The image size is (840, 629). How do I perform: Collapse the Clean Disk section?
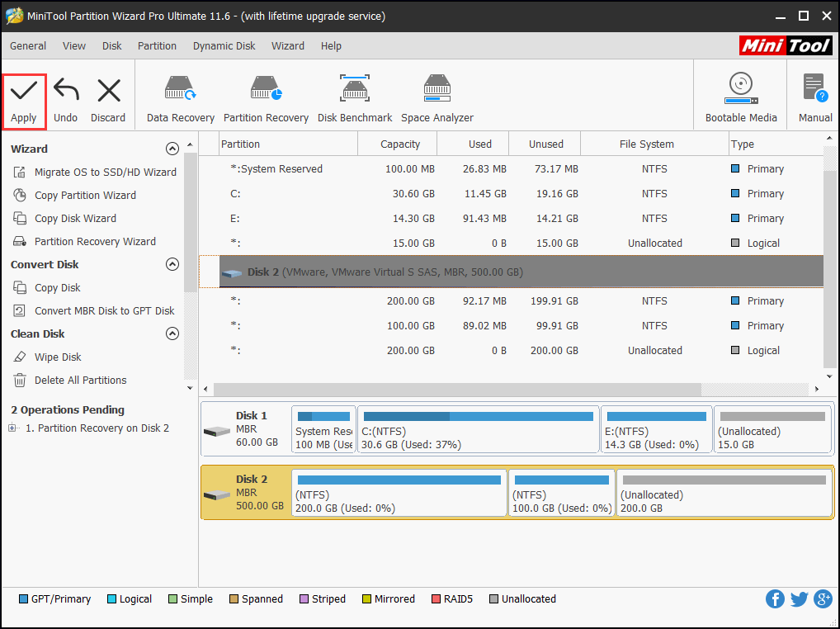[x=172, y=333]
